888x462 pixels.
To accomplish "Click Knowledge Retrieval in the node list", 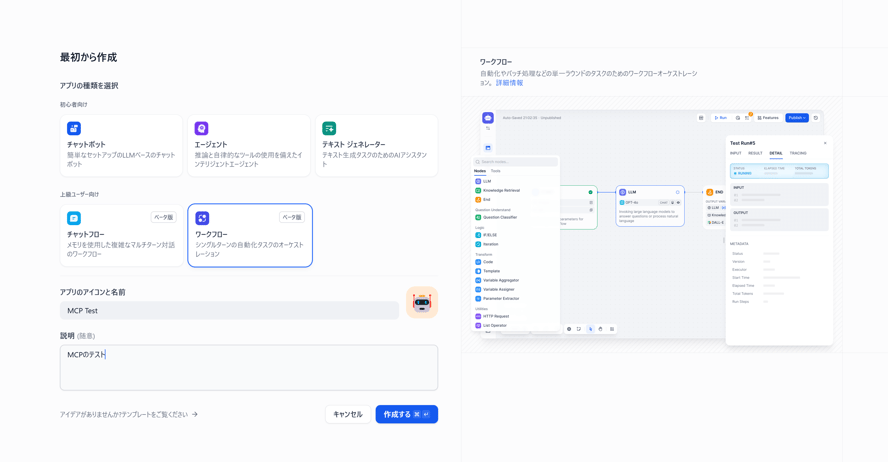I will click(x=501, y=190).
